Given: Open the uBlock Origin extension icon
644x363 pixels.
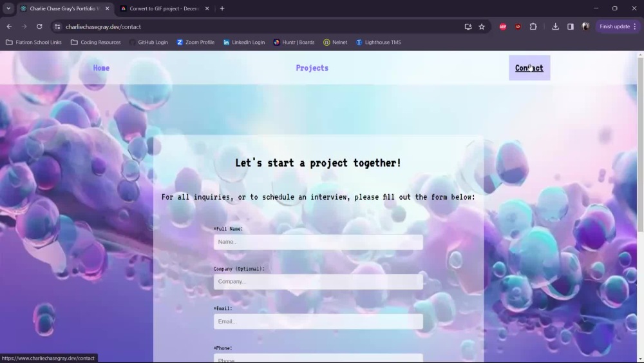Looking at the screenshot, I should coord(518,26).
